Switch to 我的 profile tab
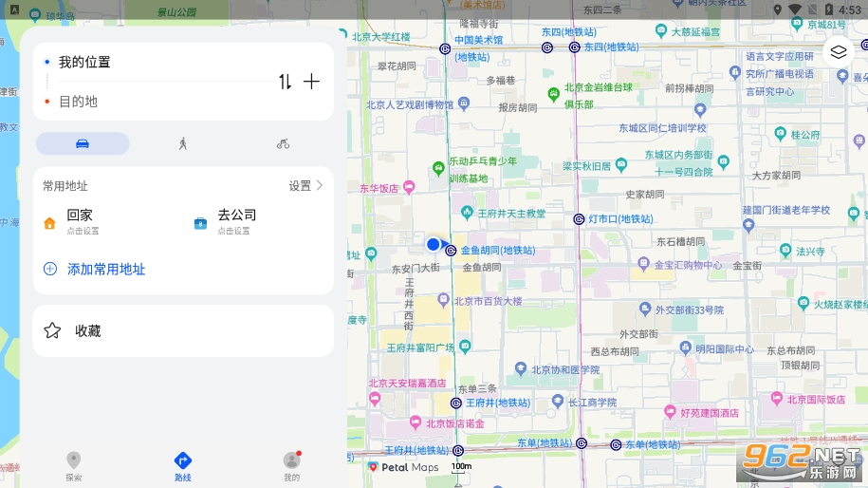This screenshot has height=488, width=868. pyautogui.click(x=292, y=466)
